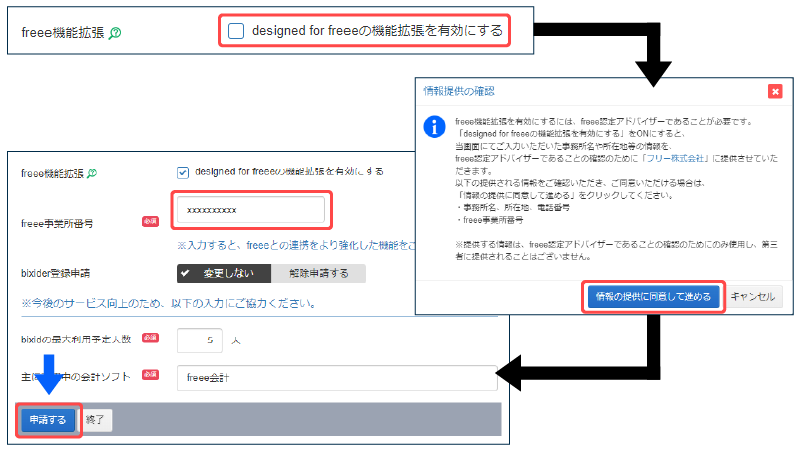This screenshot has height=453, width=800.
Task: Enable the unchecked designed for freee checkbox
Action: pyautogui.click(x=236, y=31)
